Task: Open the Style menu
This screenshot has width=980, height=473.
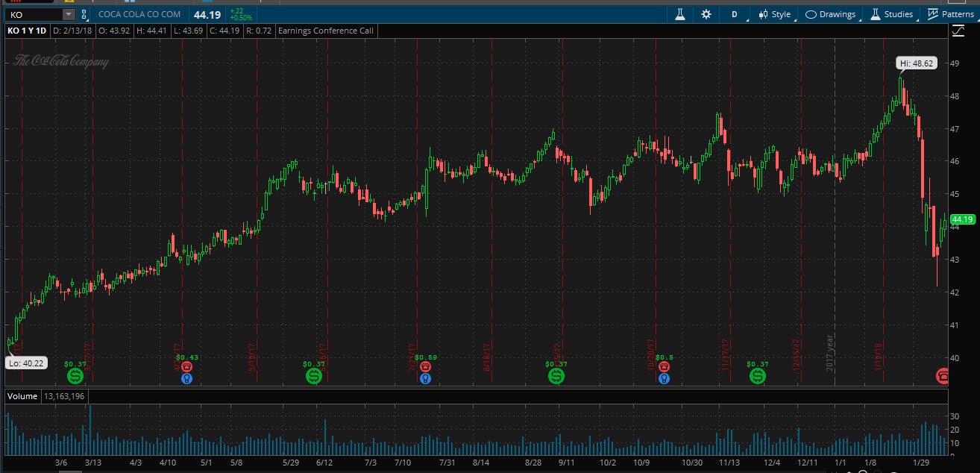Action: (x=775, y=14)
